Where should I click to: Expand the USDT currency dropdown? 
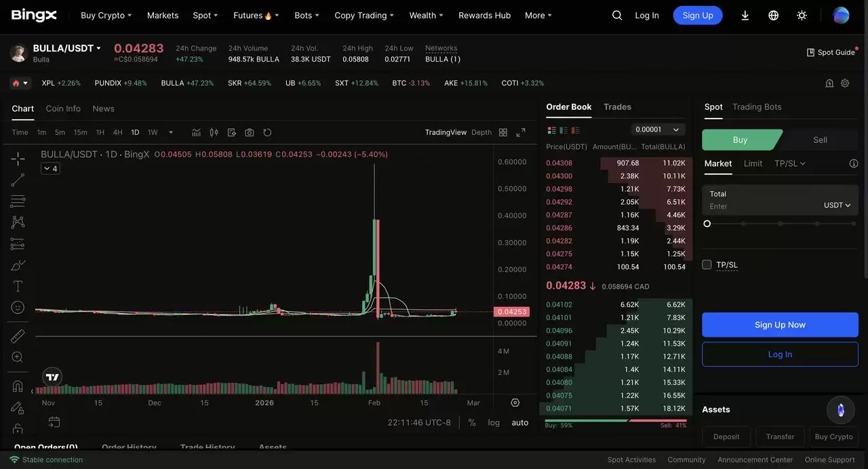(837, 205)
